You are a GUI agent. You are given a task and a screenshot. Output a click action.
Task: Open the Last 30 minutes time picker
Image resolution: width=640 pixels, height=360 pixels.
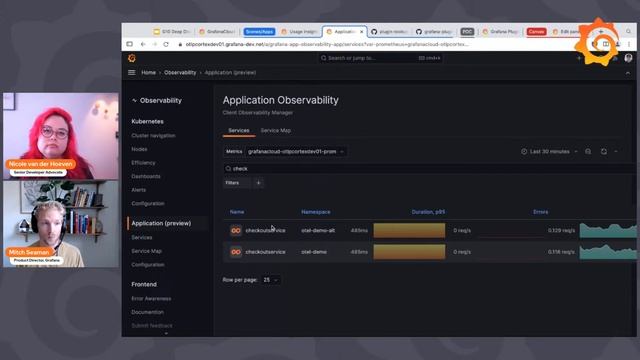[x=549, y=151]
